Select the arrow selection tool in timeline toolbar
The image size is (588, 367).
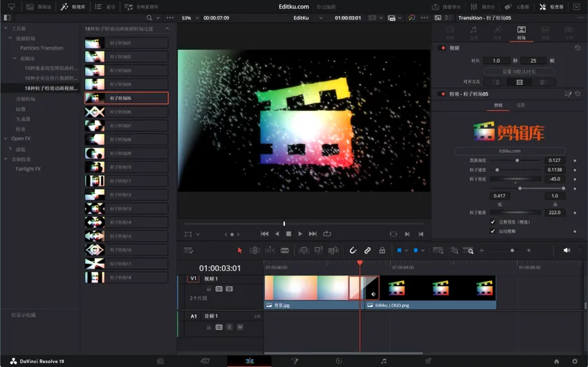point(240,250)
